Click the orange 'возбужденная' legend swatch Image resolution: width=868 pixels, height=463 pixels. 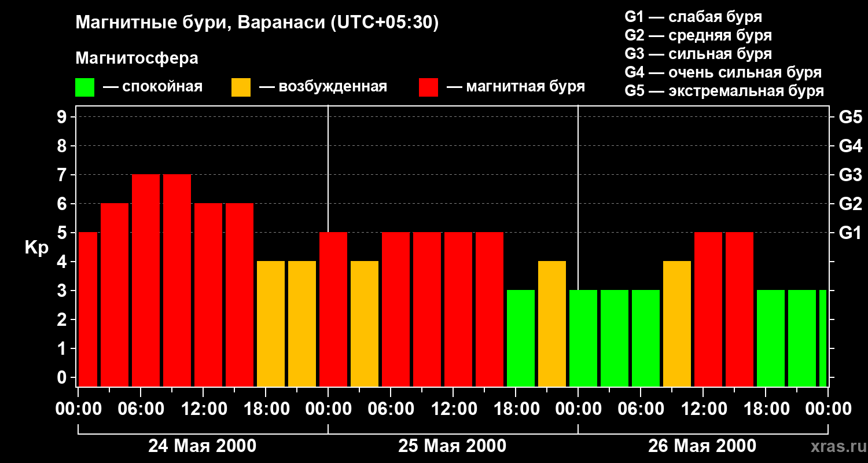241,87
